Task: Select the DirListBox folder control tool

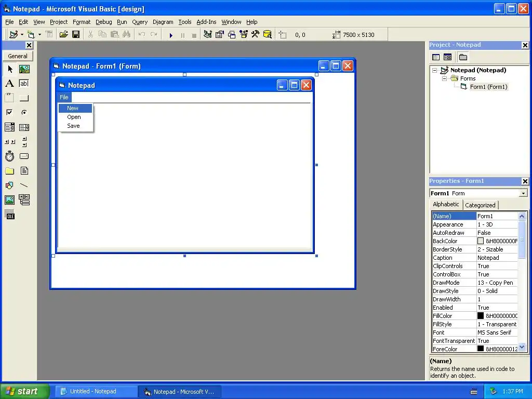Action: [x=10, y=170]
